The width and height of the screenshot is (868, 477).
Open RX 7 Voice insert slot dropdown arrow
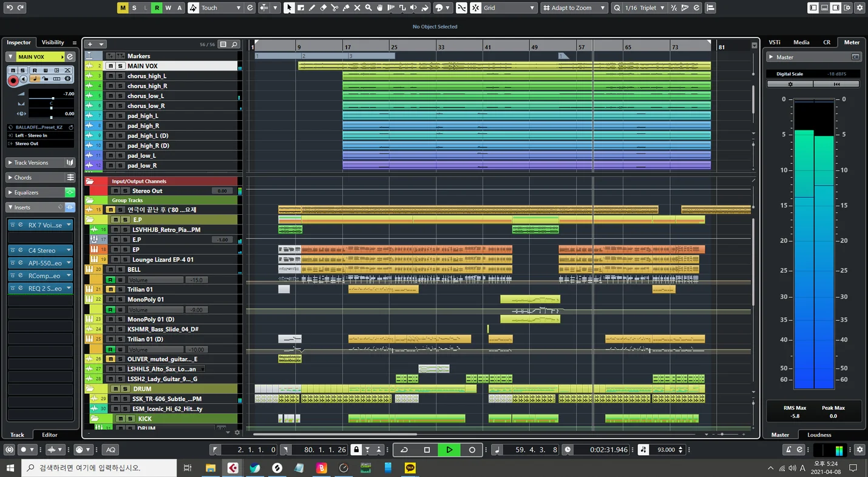[69, 225]
